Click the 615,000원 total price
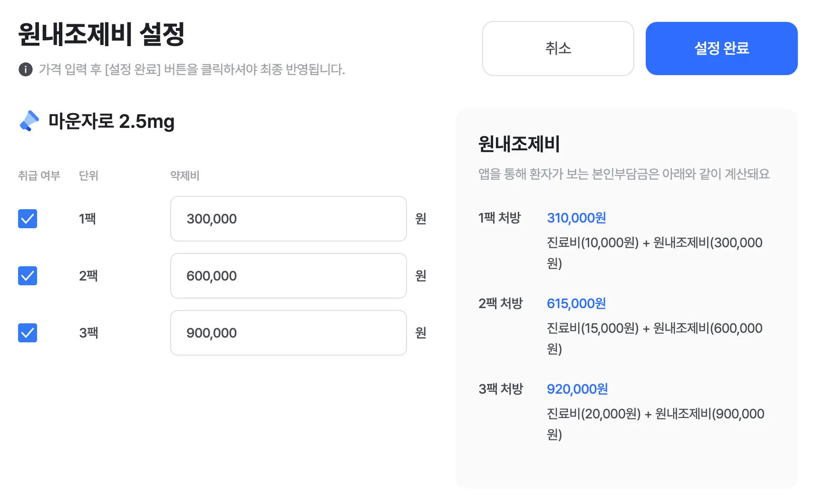The width and height of the screenshot is (815, 504). [x=576, y=303]
